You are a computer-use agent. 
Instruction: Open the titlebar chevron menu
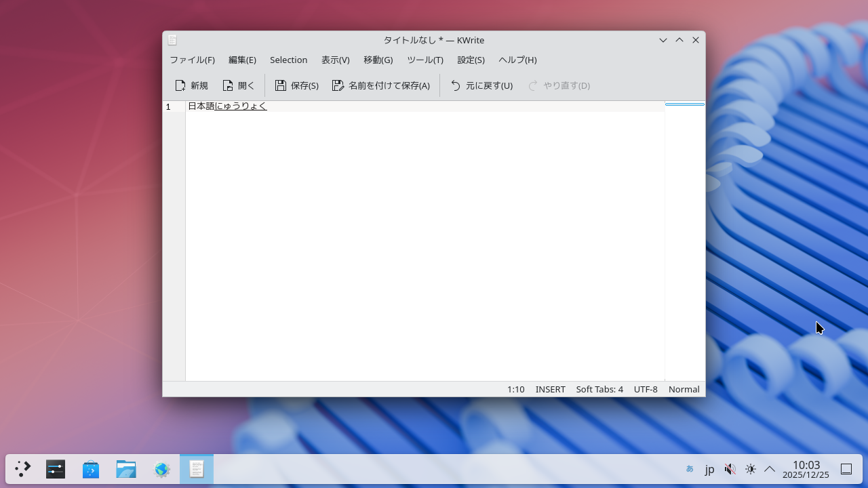click(x=663, y=40)
